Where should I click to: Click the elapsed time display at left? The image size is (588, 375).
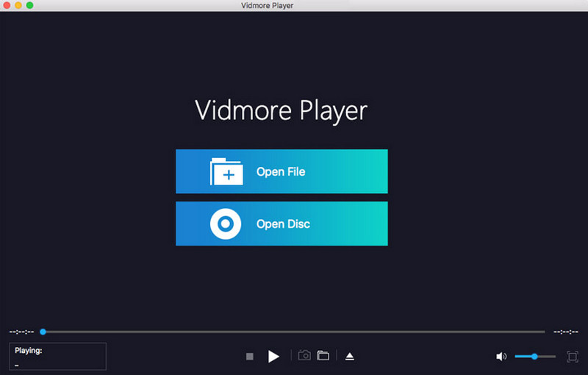(x=22, y=332)
